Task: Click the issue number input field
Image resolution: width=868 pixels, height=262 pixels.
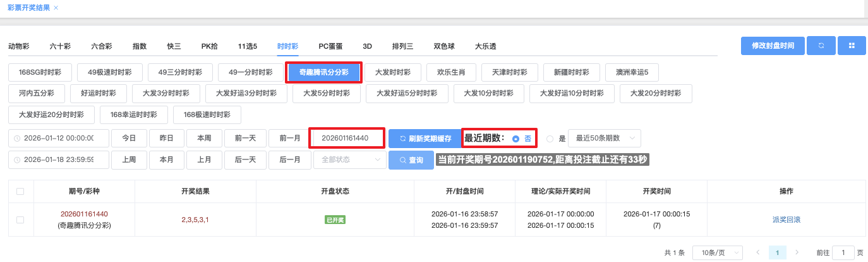Action: pos(347,138)
